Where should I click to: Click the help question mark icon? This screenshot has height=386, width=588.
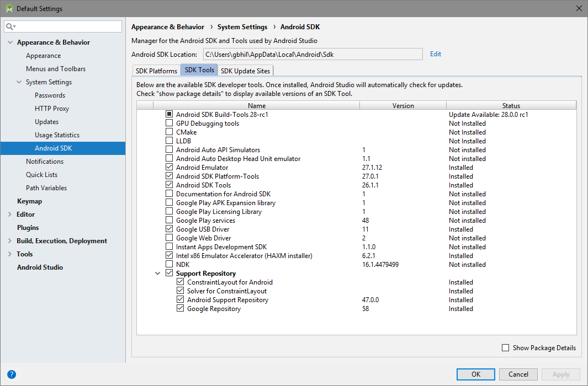click(11, 374)
